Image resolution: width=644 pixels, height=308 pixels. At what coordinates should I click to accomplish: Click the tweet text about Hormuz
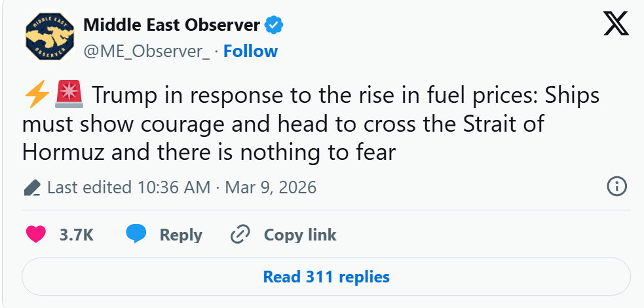[x=311, y=124]
